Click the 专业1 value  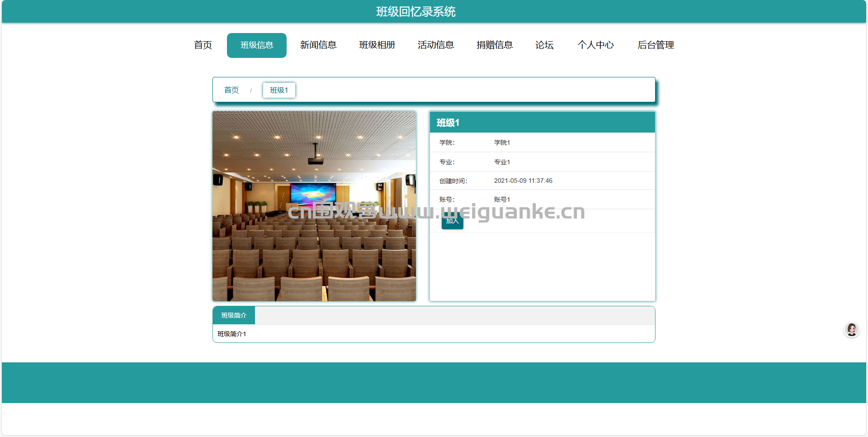tap(502, 162)
